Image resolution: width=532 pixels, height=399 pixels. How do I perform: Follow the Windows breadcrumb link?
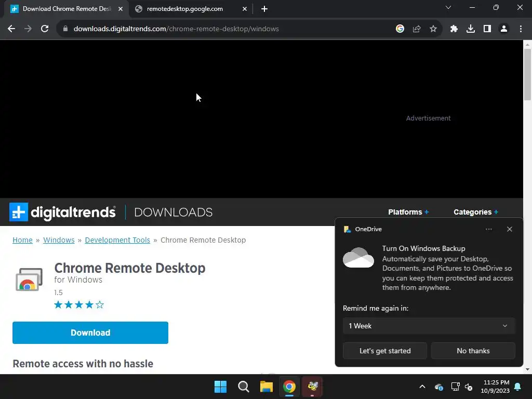(59, 240)
